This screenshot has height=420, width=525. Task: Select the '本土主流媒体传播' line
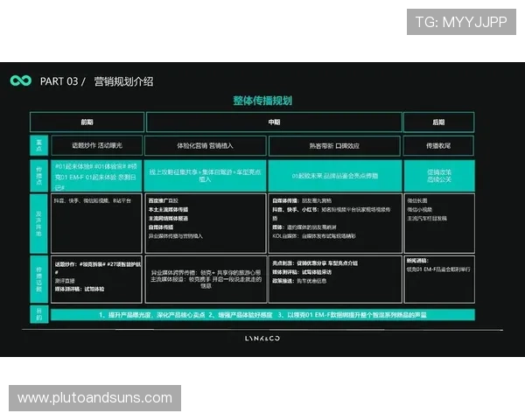[x=168, y=209]
